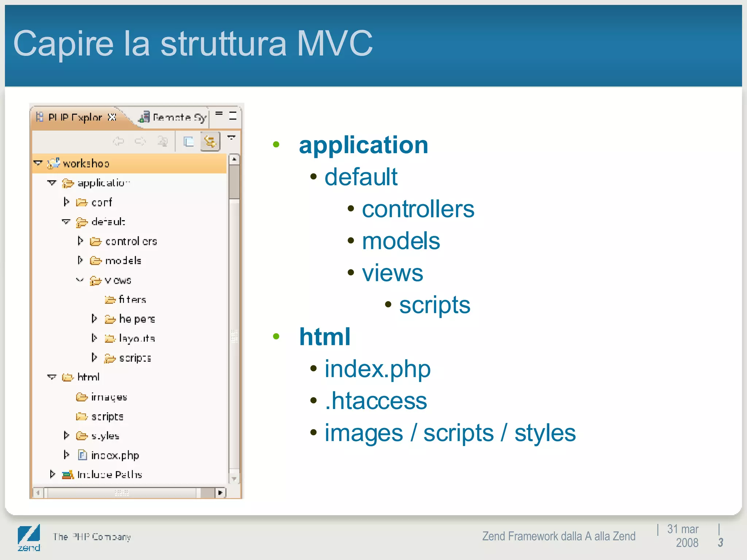Click the Back navigation arrow icon
This screenshot has width=747, height=560.
[118, 141]
